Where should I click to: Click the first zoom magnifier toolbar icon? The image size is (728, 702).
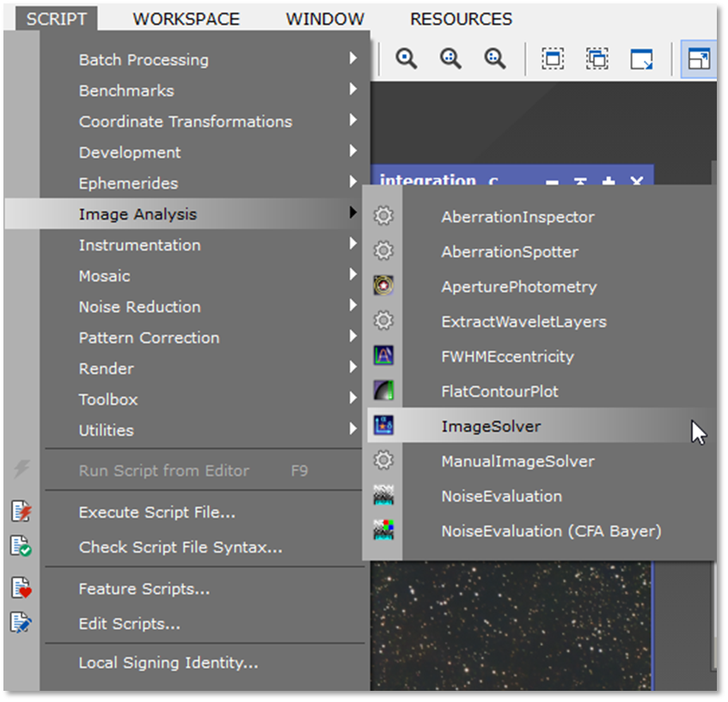pos(406,58)
